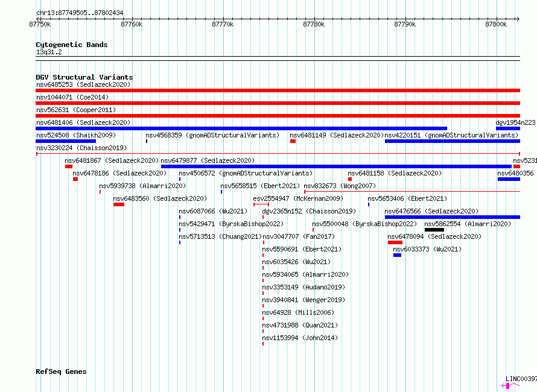Image resolution: width=537 pixels, height=392 pixels.
Task: Click the nsv6481867 (Sedlazeck2020) label
Action: pos(112,160)
